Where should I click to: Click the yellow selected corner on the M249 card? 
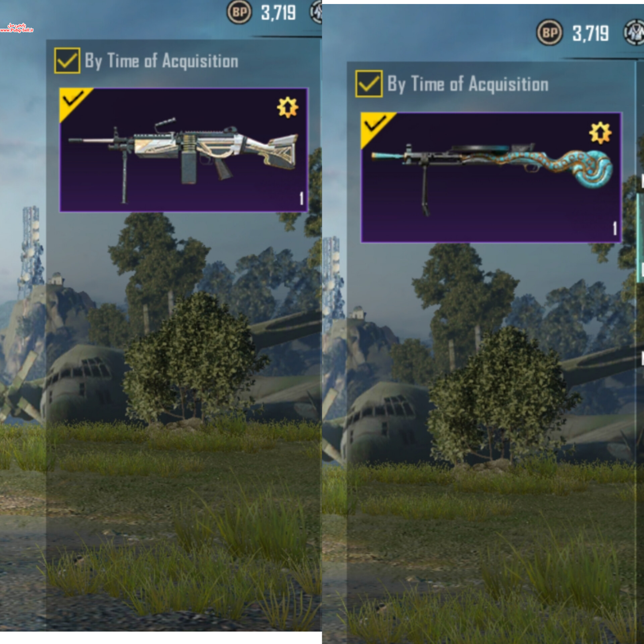[72, 101]
